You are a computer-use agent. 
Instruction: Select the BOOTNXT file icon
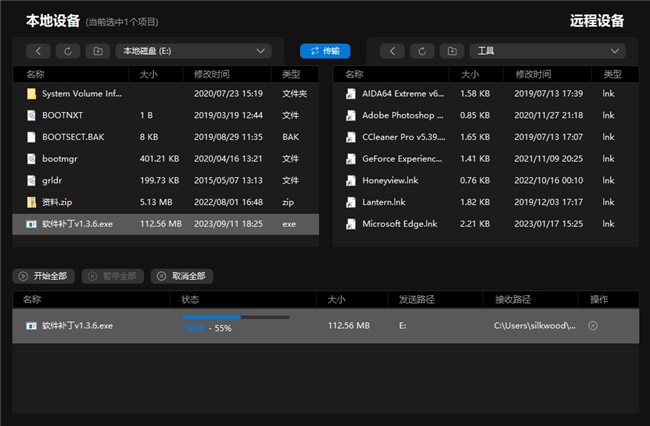[31, 115]
